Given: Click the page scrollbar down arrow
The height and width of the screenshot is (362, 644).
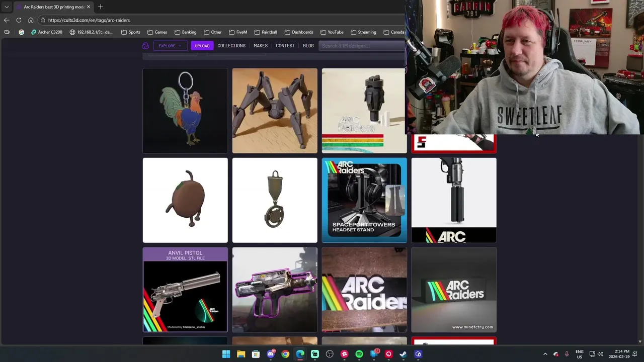Looking at the screenshot, I should coord(640,341).
